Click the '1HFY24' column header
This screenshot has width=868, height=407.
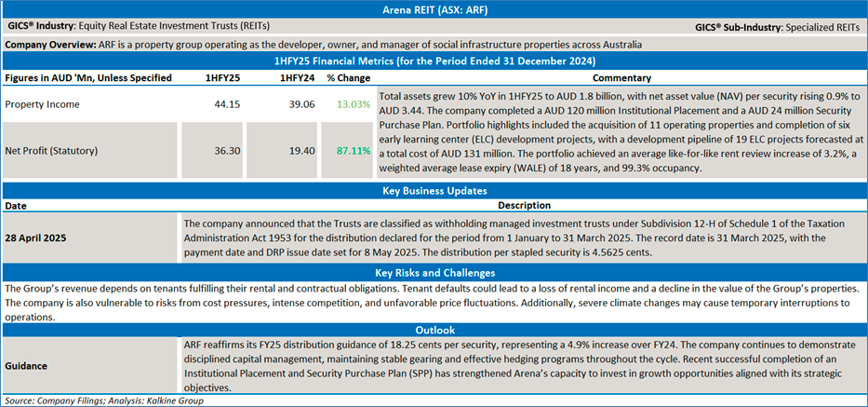(297, 78)
